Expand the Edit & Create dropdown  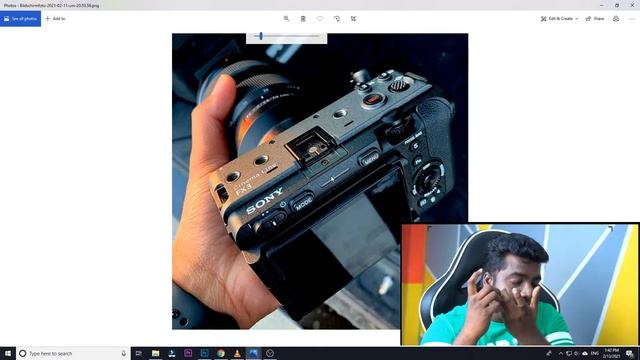(x=560, y=19)
